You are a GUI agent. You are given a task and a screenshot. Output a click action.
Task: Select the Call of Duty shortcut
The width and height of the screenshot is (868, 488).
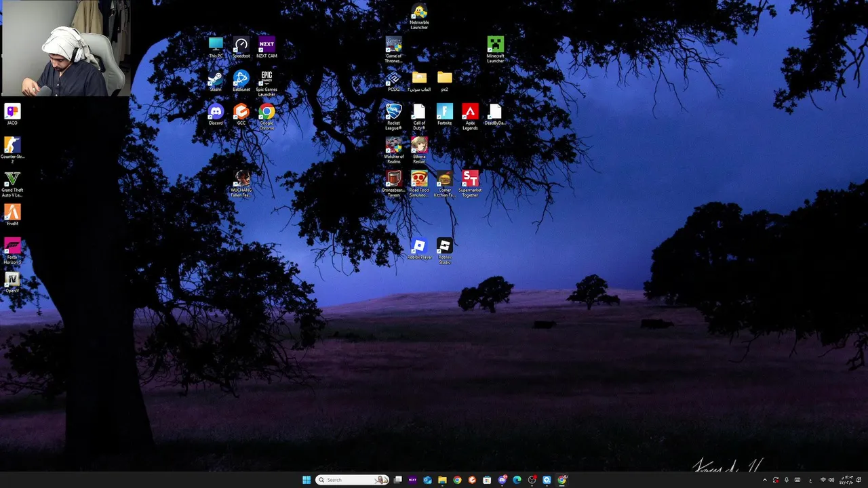419,117
